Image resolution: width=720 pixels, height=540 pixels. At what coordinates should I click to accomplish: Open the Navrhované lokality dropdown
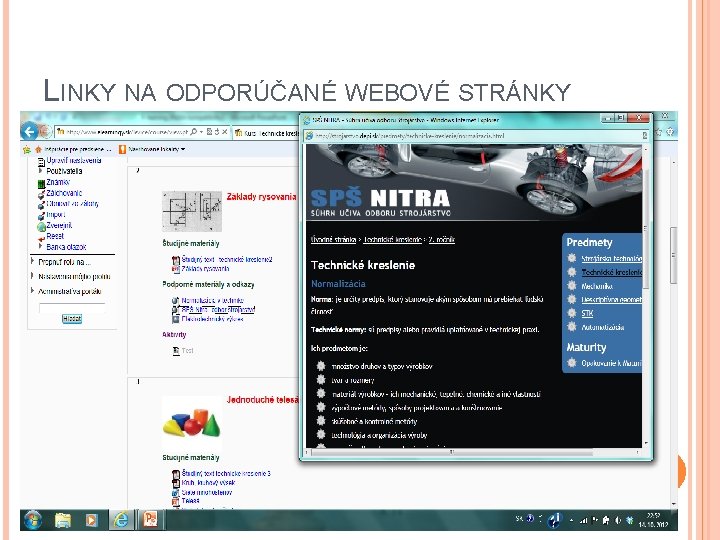[x=152, y=149]
